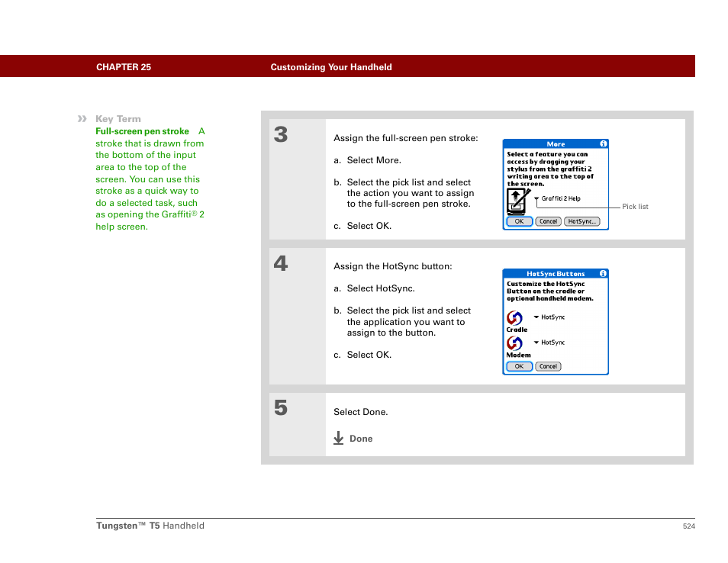Click 'Full-screen pen stroke' term
The image size is (728, 563).
[x=142, y=131]
